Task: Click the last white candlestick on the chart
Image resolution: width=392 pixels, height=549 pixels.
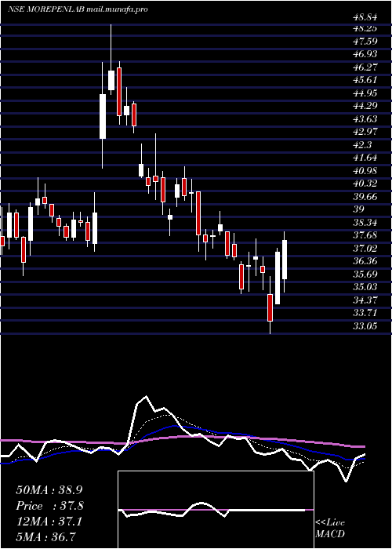Action: point(285,260)
